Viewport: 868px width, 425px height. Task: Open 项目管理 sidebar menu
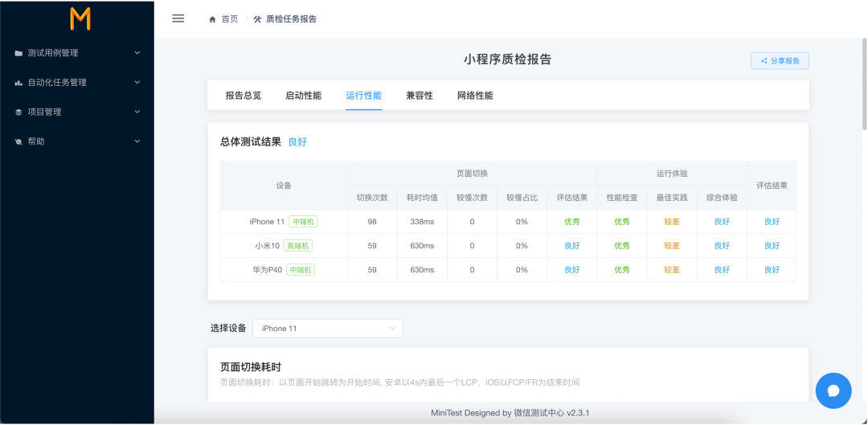tap(77, 112)
